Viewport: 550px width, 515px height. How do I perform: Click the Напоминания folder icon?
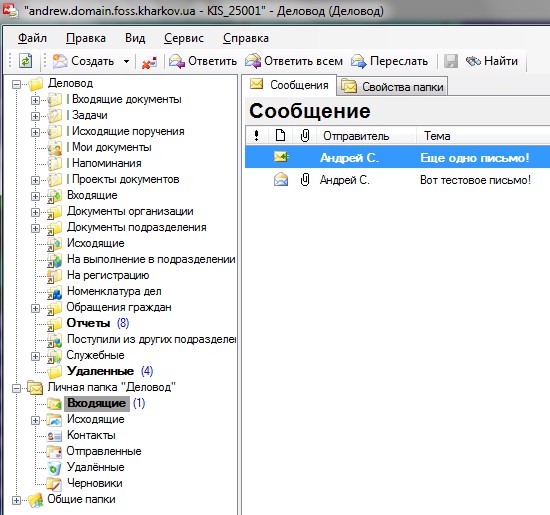point(55,164)
